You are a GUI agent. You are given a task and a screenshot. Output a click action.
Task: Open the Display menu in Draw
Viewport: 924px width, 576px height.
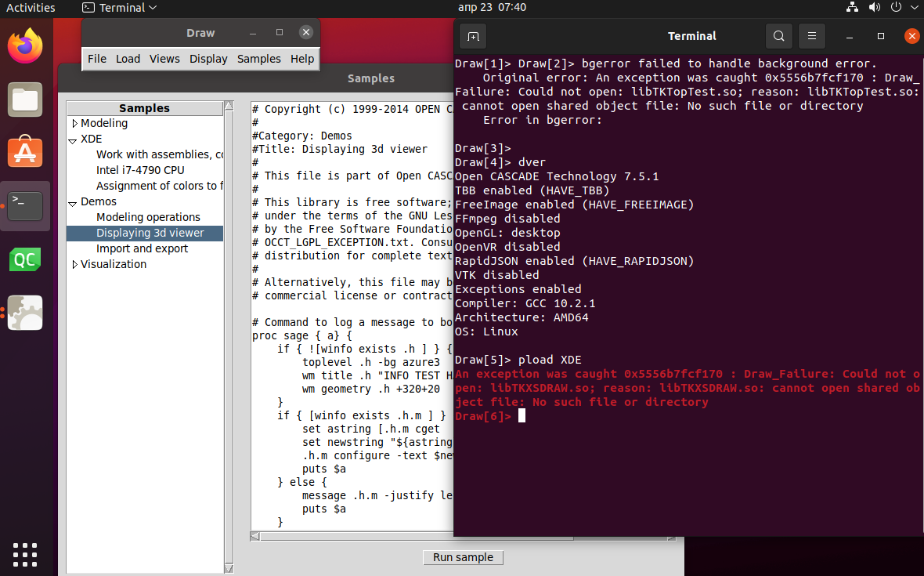[x=208, y=59]
